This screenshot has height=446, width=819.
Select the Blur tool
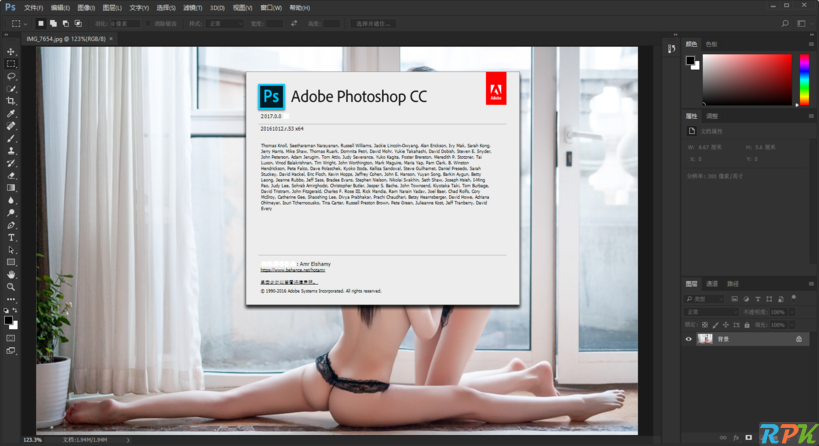click(x=11, y=201)
